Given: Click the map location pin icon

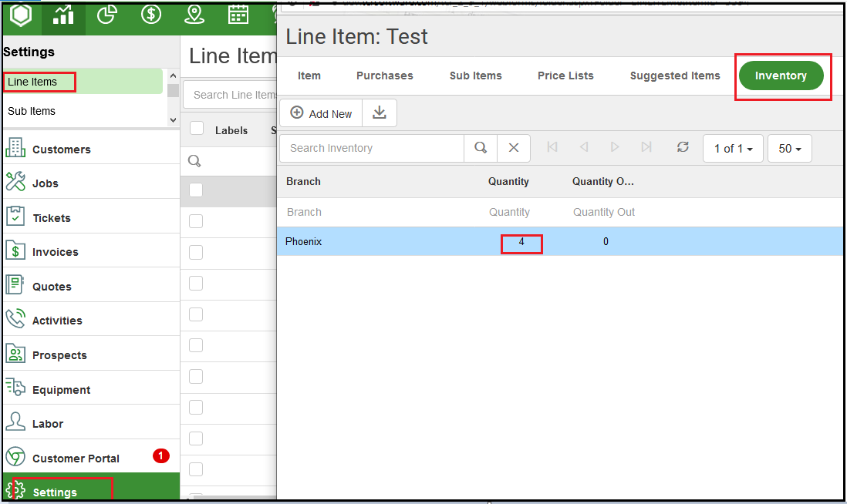Looking at the screenshot, I should coord(194,15).
